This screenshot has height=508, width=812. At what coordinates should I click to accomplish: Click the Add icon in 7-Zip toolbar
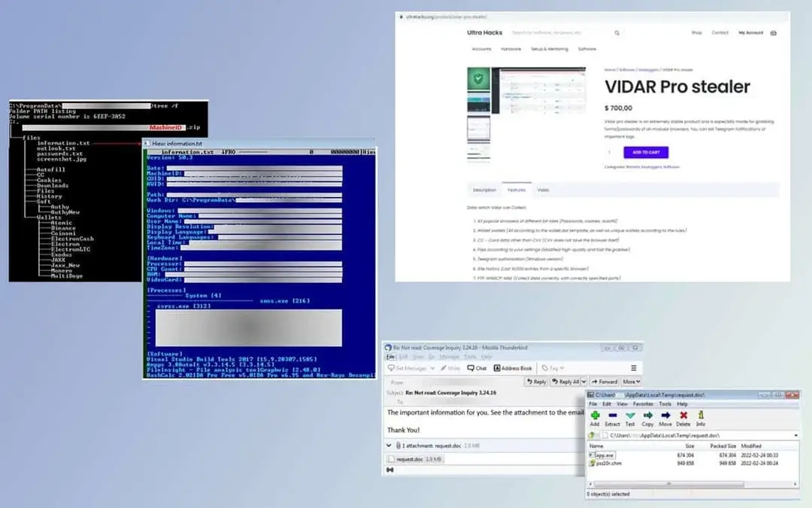595,415
